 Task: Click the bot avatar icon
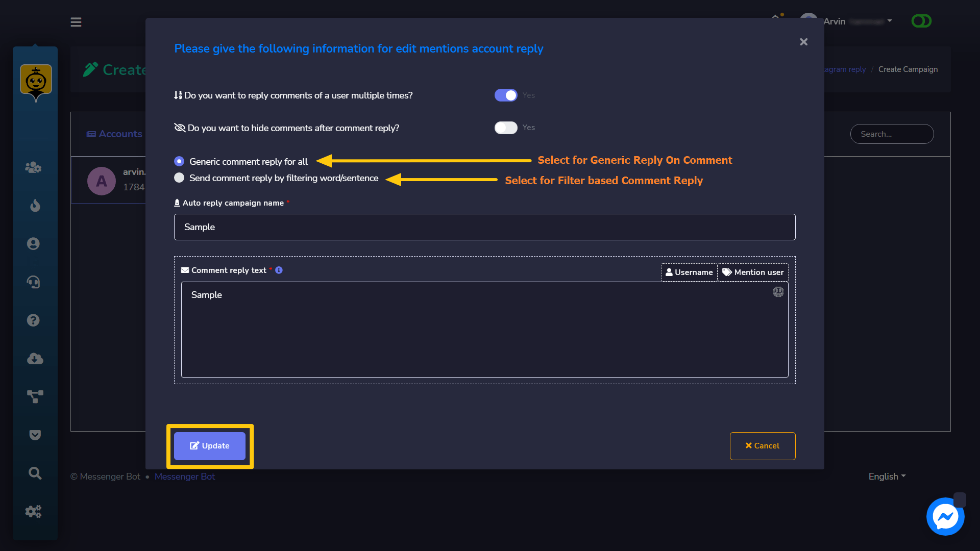point(35,81)
